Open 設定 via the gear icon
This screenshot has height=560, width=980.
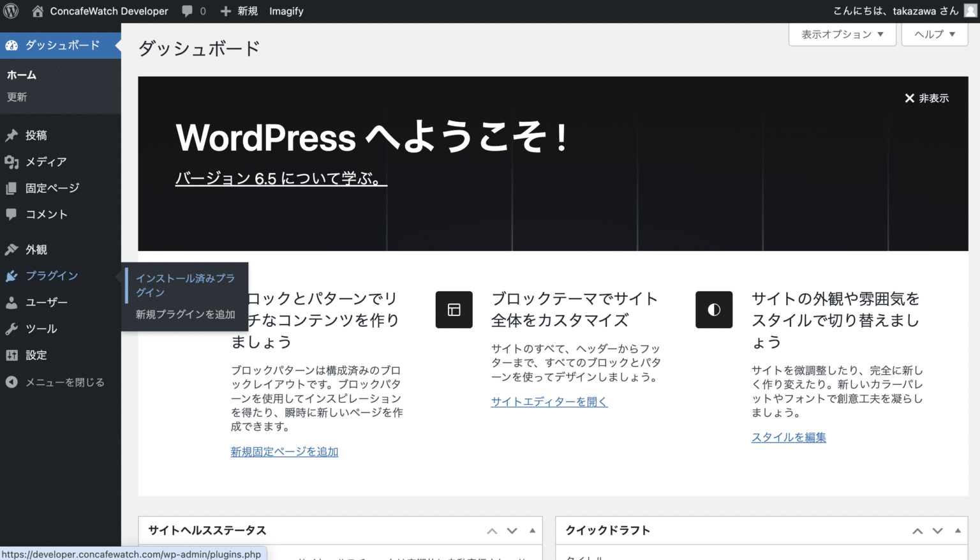(x=11, y=355)
